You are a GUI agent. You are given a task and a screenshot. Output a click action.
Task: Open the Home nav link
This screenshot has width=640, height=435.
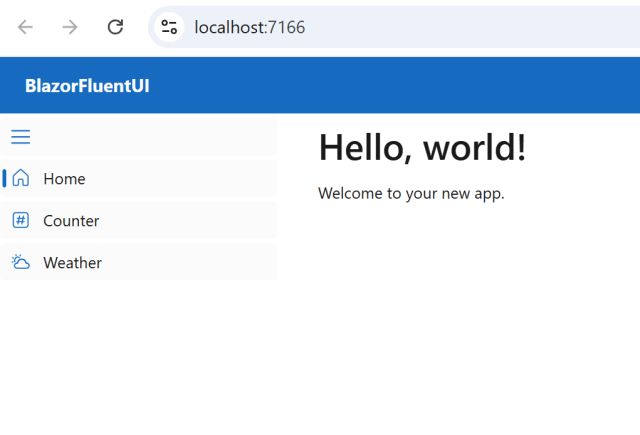click(138, 178)
